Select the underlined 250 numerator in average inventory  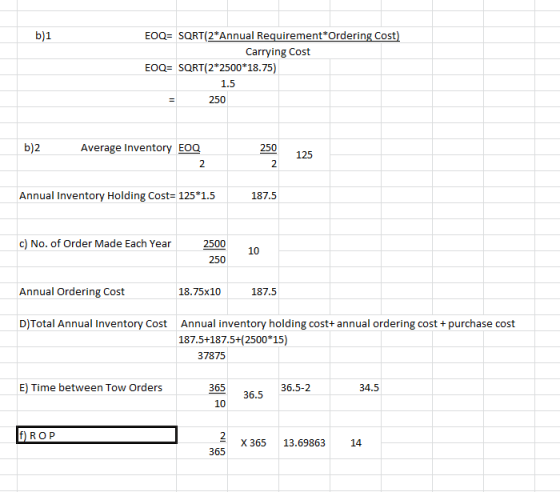(x=268, y=147)
